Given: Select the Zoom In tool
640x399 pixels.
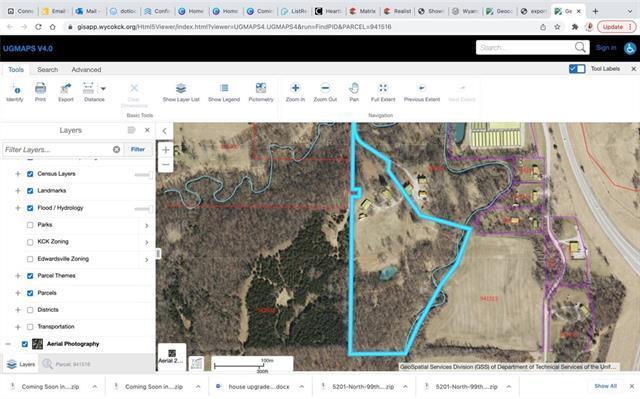Looking at the screenshot, I should tap(295, 92).
